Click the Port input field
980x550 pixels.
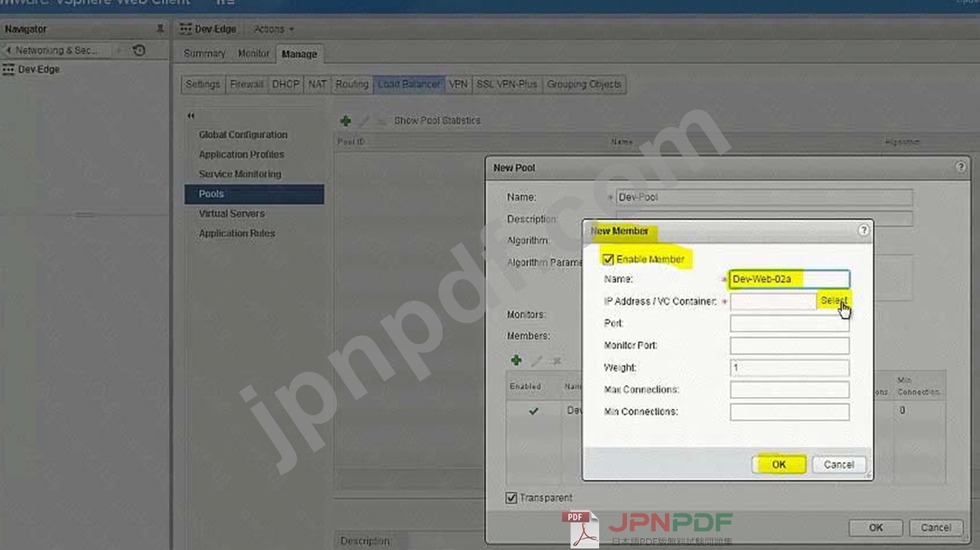point(790,324)
